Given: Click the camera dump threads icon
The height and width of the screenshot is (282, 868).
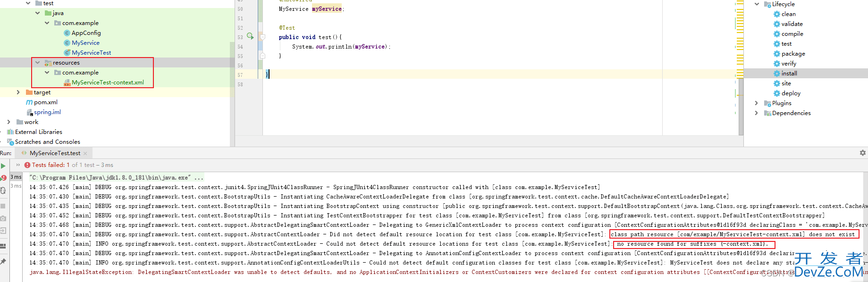Looking at the screenshot, I should pyautogui.click(x=3, y=218).
